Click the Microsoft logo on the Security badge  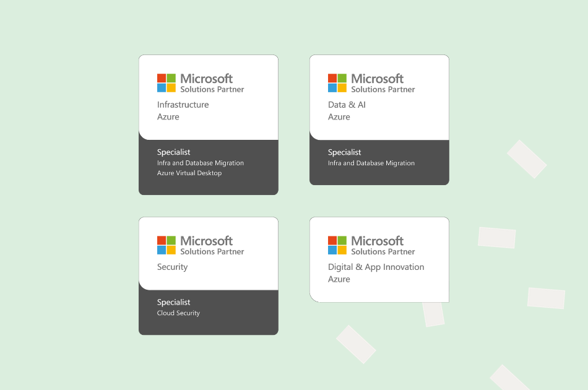coord(166,245)
